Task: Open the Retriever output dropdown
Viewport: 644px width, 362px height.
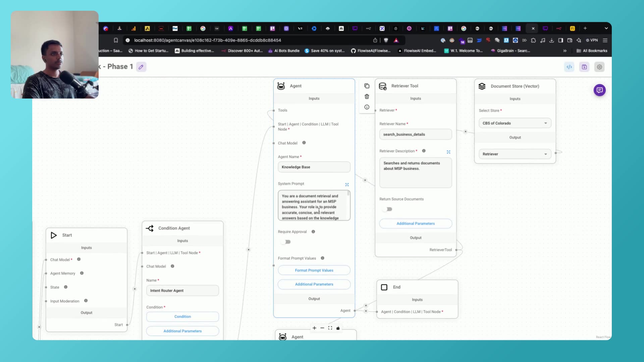Action: click(515, 154)
